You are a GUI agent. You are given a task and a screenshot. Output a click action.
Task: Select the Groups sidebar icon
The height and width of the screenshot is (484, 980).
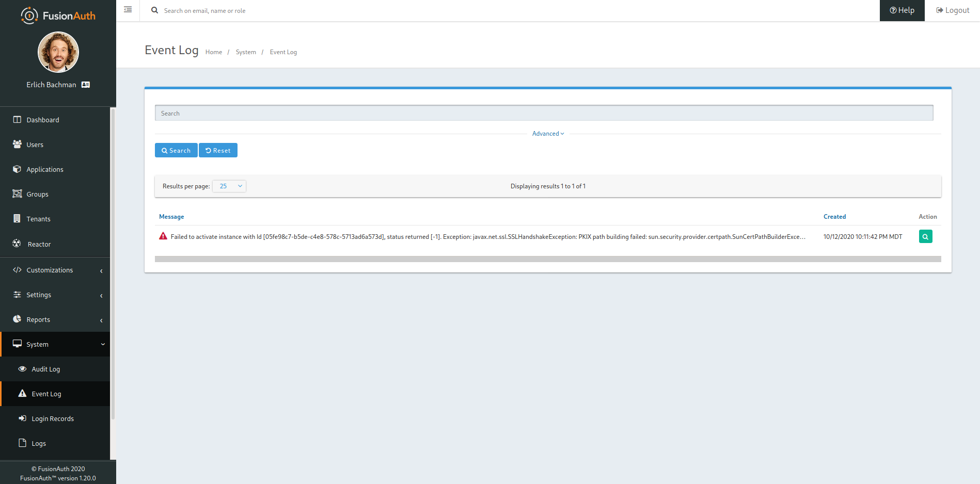[17, 193]
